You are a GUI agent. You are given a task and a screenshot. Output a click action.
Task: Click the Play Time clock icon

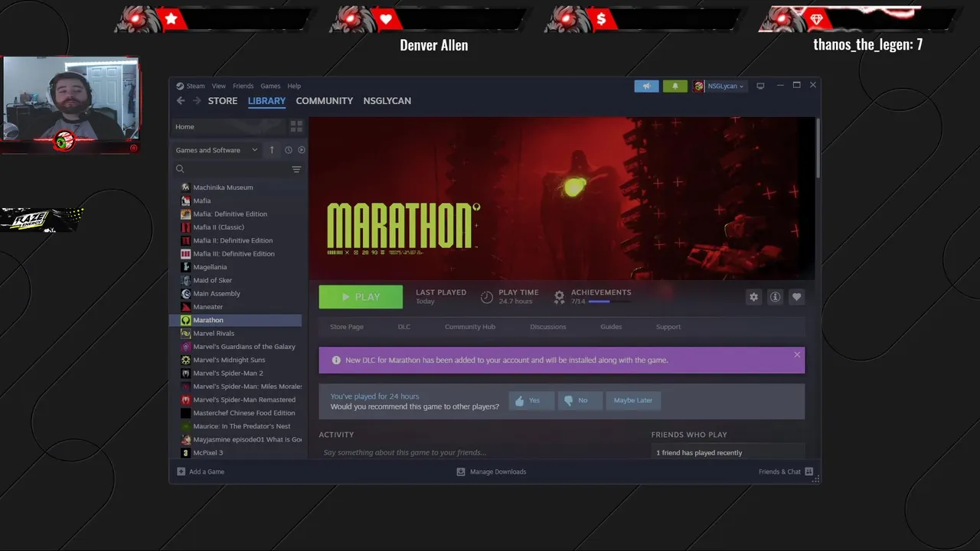[x=487, y=297]
